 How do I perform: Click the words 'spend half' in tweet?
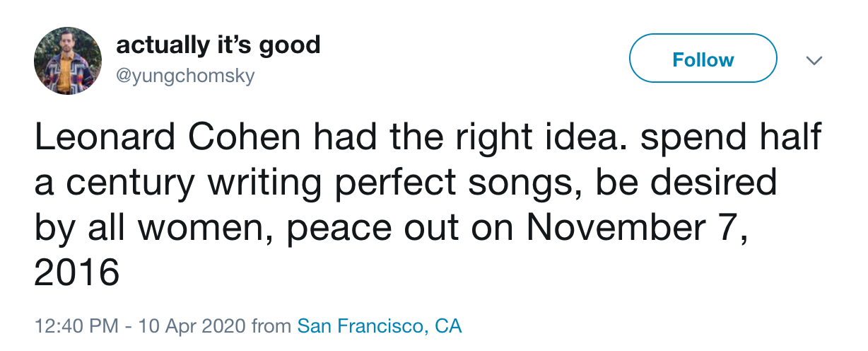[x=731, y=138]
